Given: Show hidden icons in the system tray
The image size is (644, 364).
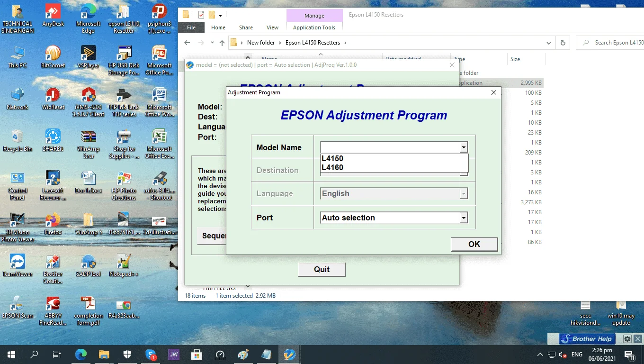Looking at the screenshot, I should click(540, 354).
